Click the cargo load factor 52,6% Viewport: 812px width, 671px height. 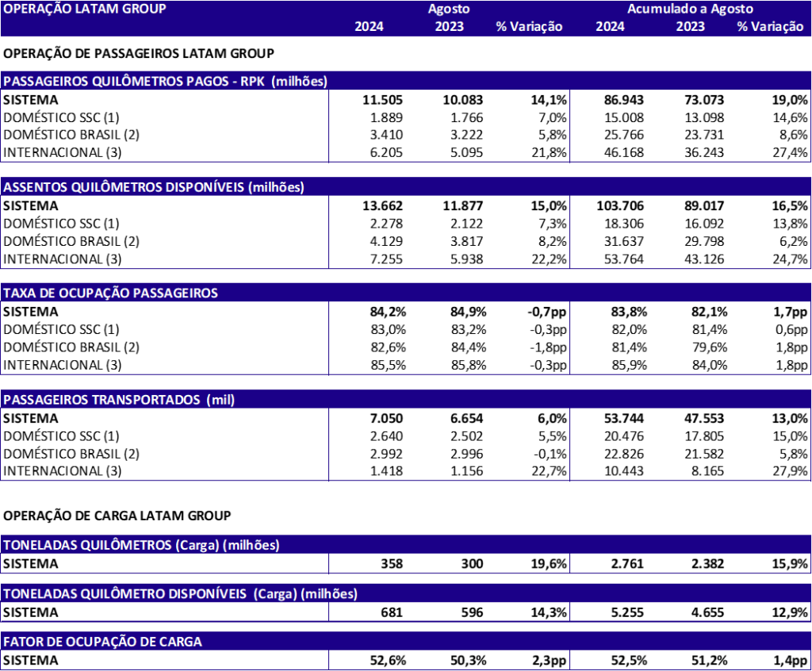tap(388, 660)
